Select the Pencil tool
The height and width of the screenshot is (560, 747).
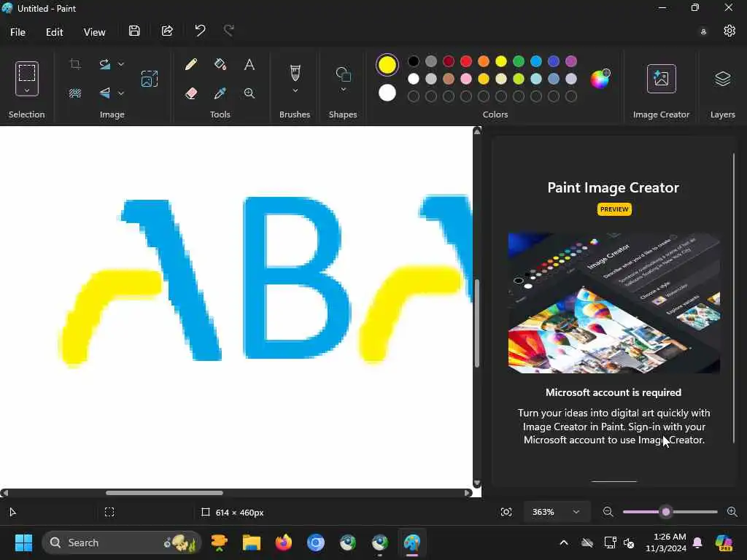(x=191, y=64)
